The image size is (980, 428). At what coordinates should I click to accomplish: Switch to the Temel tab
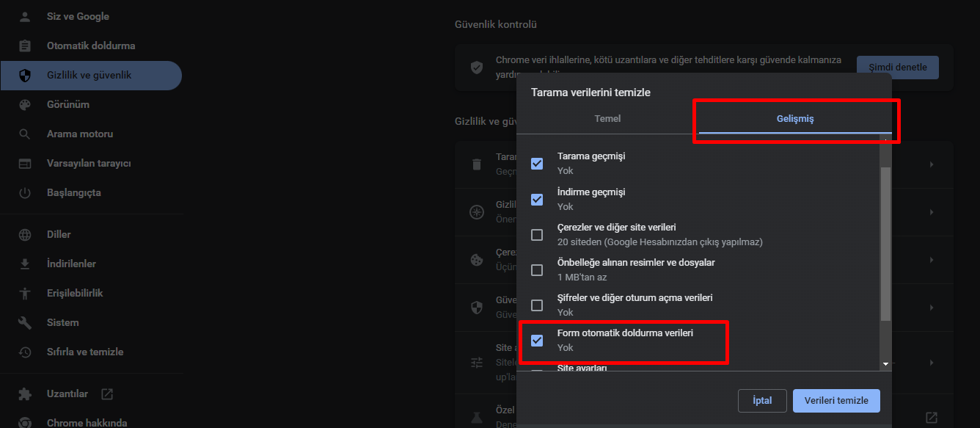point(607,117)
